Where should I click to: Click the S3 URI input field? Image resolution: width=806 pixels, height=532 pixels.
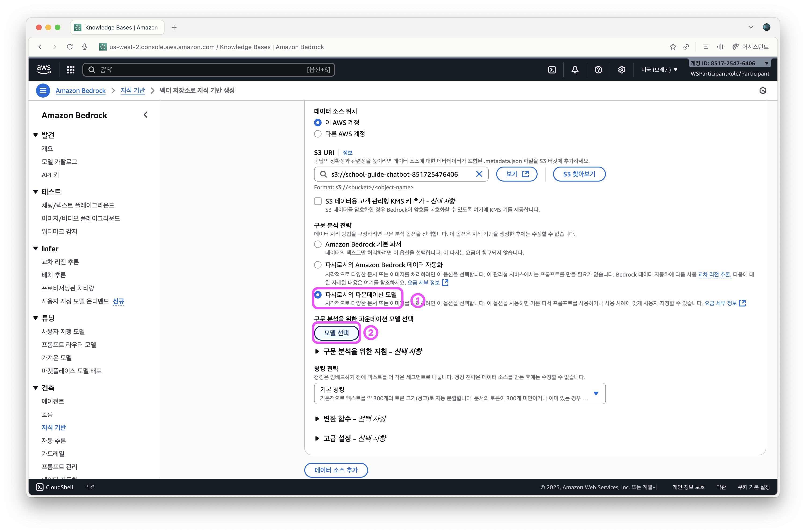click(401, 174)
